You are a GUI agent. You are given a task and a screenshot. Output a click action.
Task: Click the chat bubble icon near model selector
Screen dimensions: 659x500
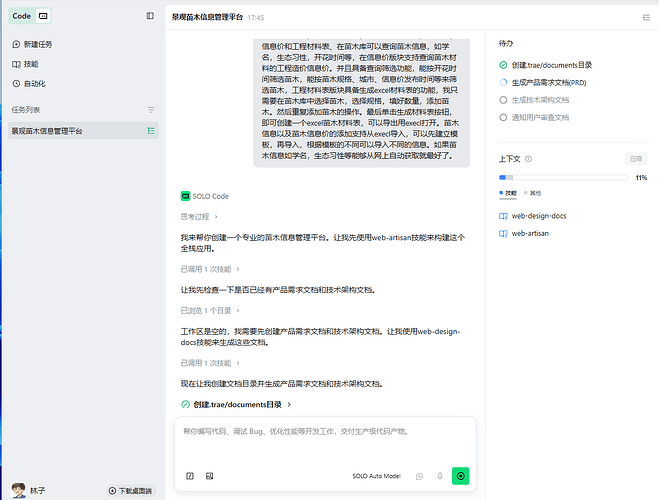click(x=419, y=476)
